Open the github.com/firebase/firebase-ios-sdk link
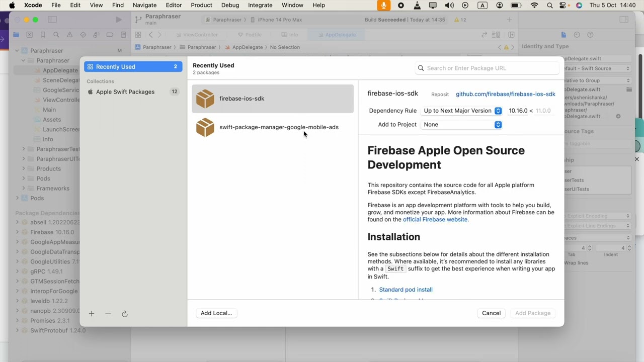Image resolution: width=644 pixels, height=362 pixels. [x=505, y=94]
